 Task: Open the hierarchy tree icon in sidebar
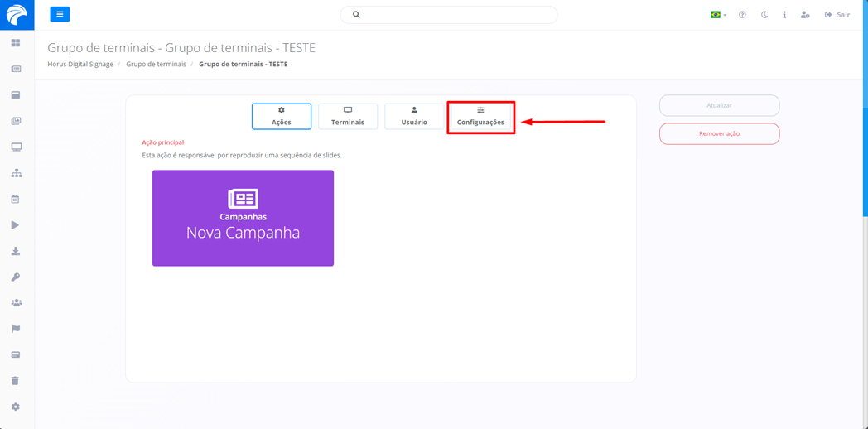click(16, 173)
